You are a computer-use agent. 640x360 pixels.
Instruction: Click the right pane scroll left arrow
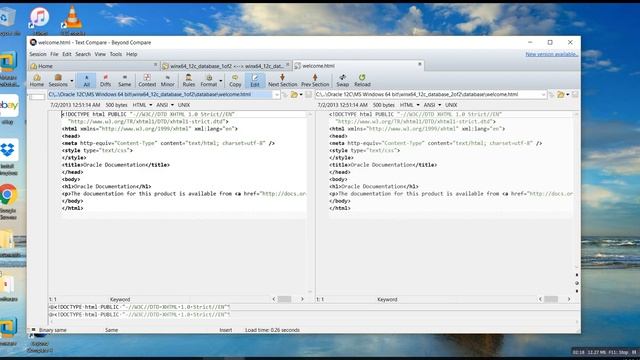(540, 299)
